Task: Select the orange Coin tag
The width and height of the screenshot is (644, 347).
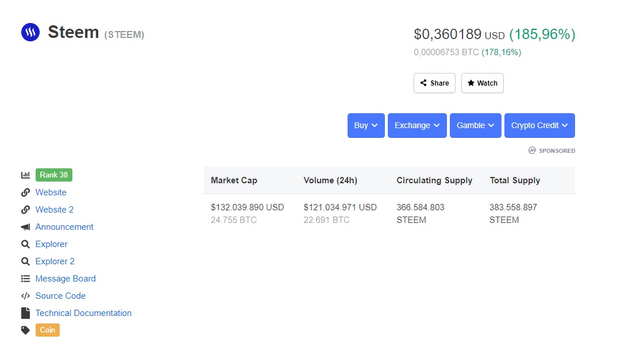Action: click(x=48, y=330)
